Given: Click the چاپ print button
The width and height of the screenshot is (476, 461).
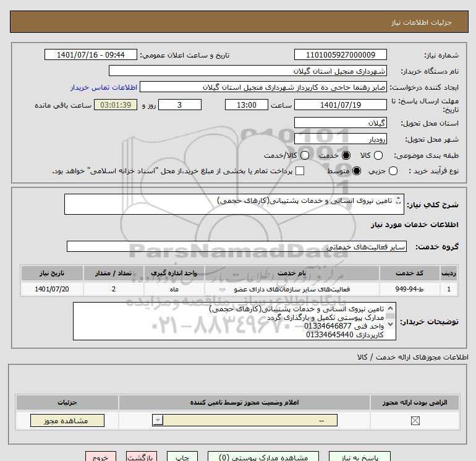Looking at the screenshot, I should coord(182,457).
